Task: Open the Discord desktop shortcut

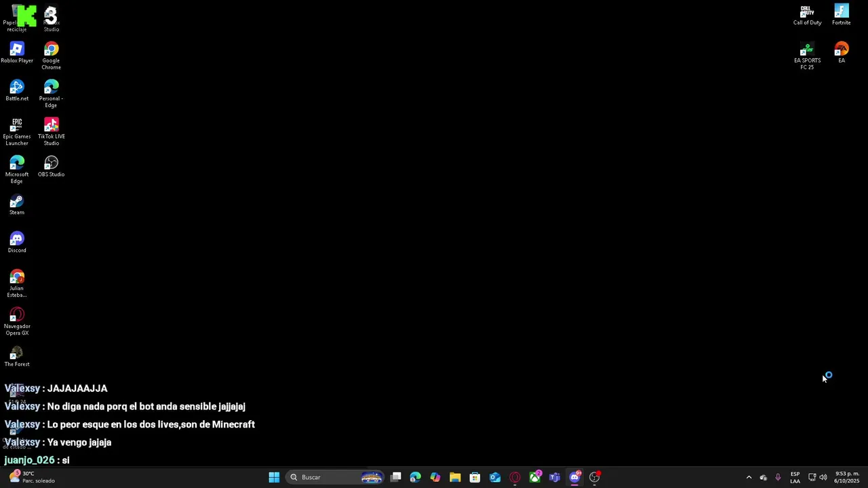Action: tap(17, 243)
